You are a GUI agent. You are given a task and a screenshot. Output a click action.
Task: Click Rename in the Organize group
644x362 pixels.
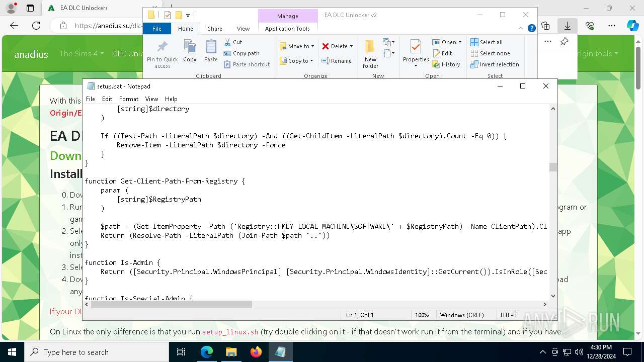(337, 61)
